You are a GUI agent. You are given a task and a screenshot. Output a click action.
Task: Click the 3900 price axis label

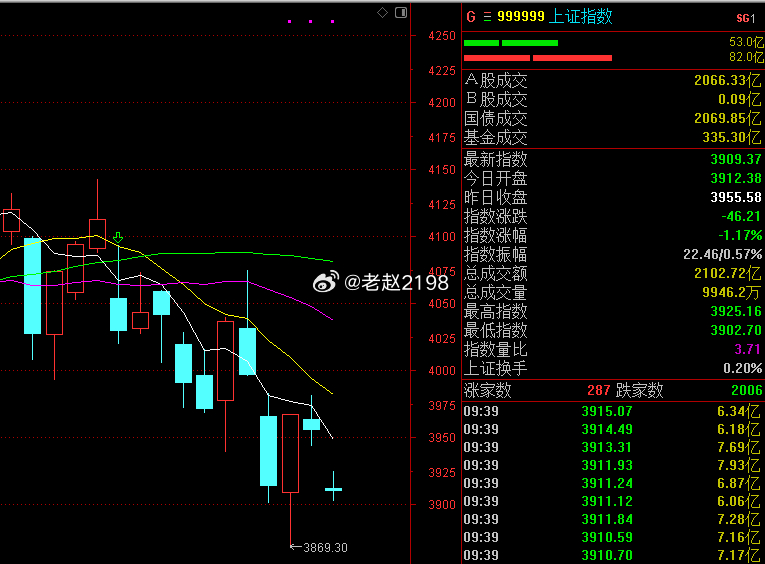(x=442, y=505)
